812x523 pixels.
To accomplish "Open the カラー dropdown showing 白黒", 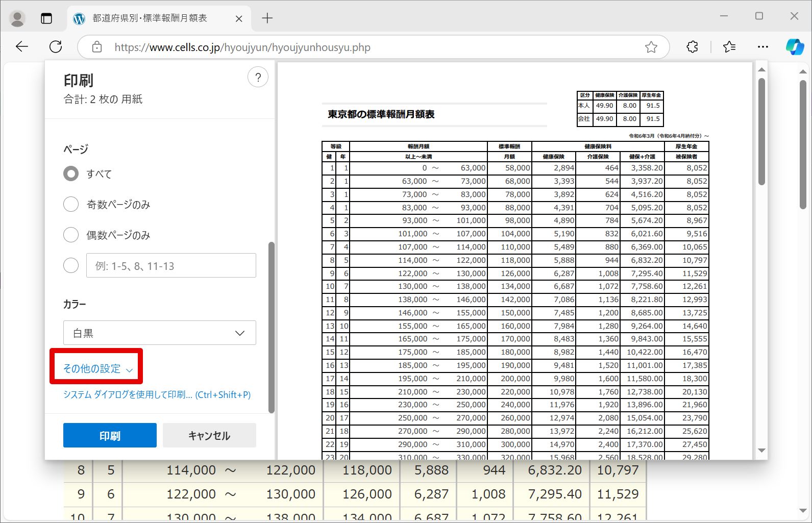I will coord(160,333).
